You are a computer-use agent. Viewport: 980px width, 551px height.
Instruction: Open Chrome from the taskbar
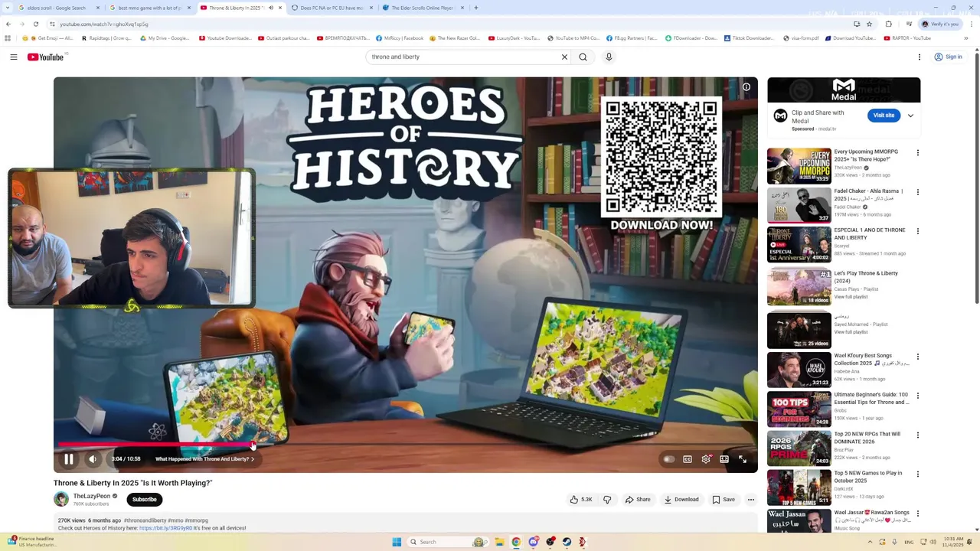pyautogui.click(x=516, y=542)
